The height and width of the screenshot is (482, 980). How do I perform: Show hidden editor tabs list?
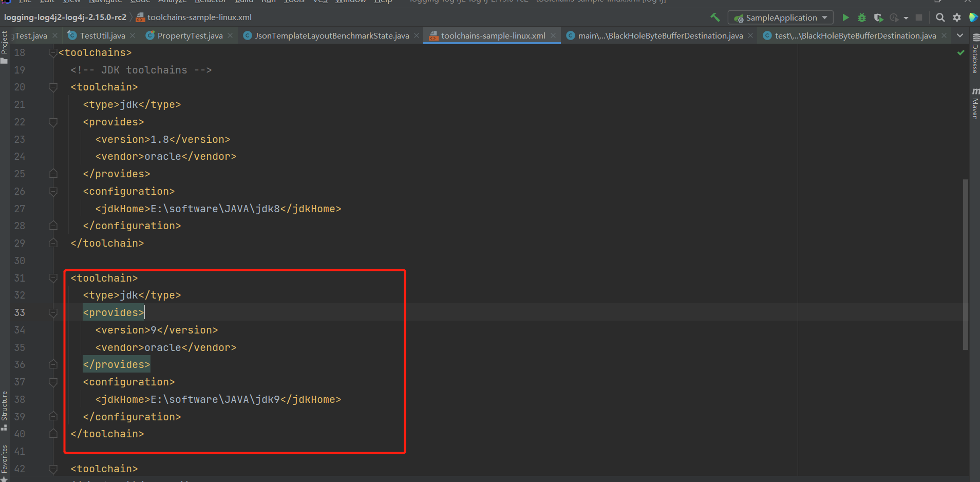960,35
